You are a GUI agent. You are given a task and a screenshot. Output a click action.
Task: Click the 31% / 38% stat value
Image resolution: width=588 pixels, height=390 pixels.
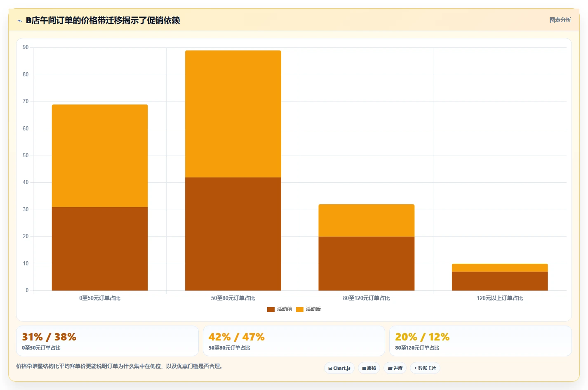pos(49,337)
